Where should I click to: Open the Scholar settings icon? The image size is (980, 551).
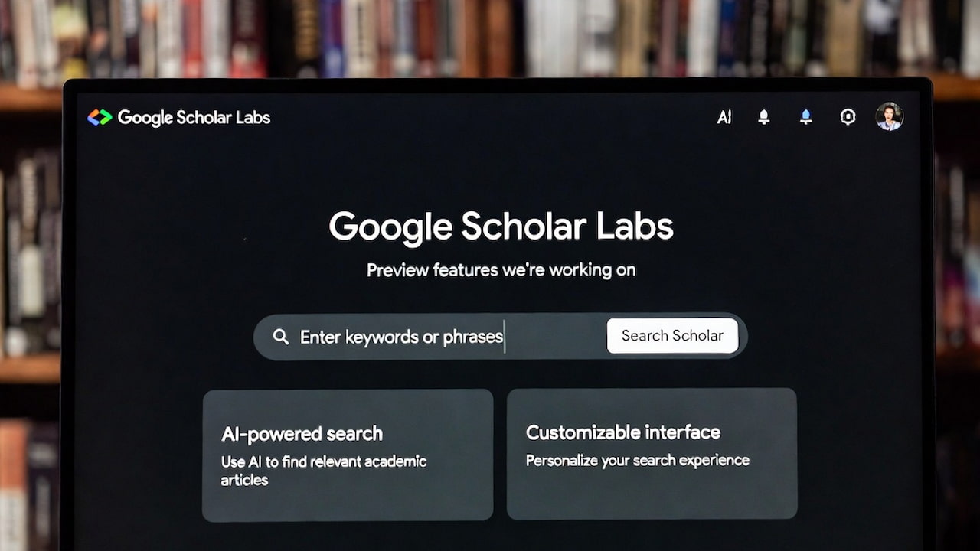[x=848, y=116]
